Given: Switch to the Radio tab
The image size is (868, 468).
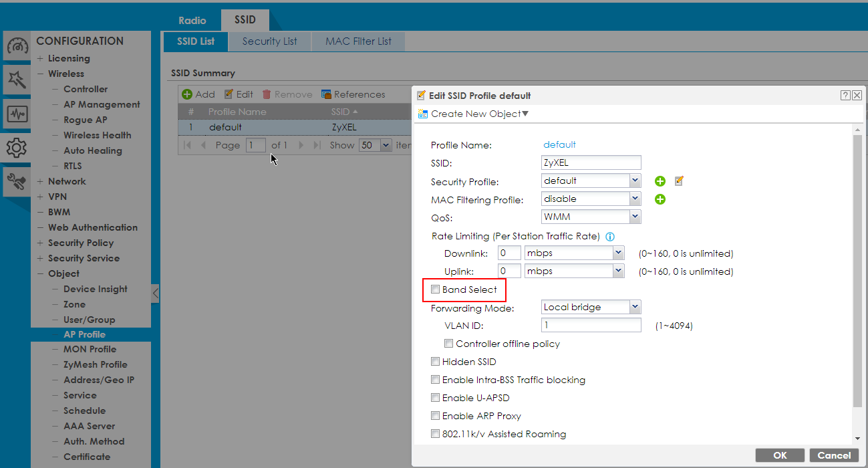Looking at the screenshot, I should pos(192,20).
